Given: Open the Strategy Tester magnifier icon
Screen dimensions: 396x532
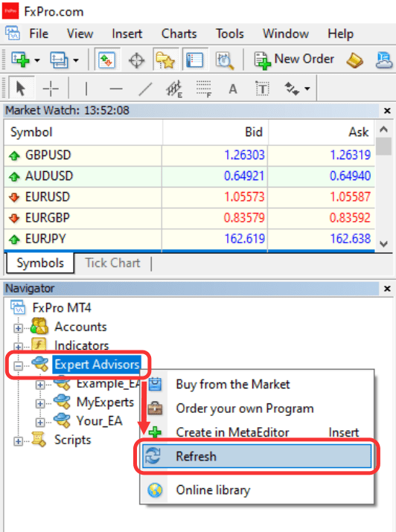Looking at the screenshot, I should tap(224, 60).
